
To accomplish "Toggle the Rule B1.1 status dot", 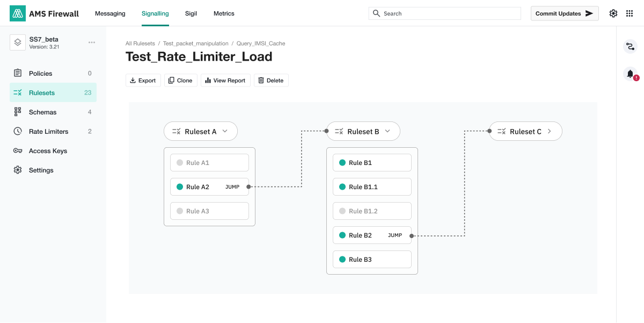I will click(342, 187).
